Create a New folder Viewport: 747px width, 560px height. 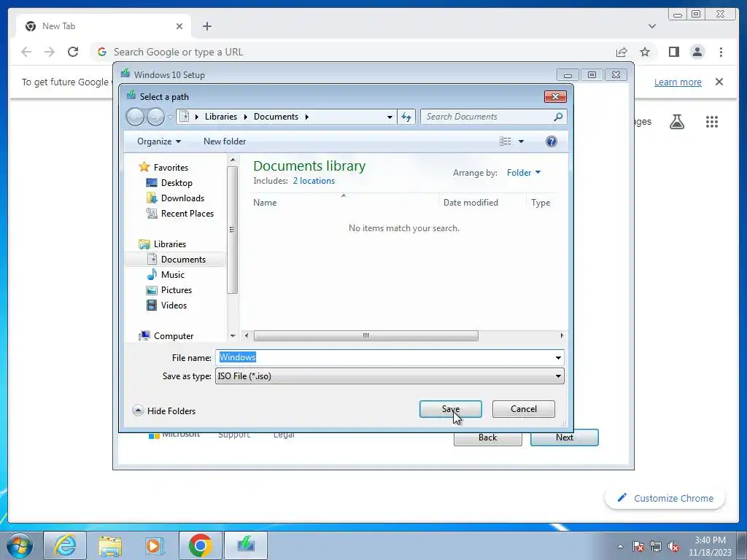(225, 141)
